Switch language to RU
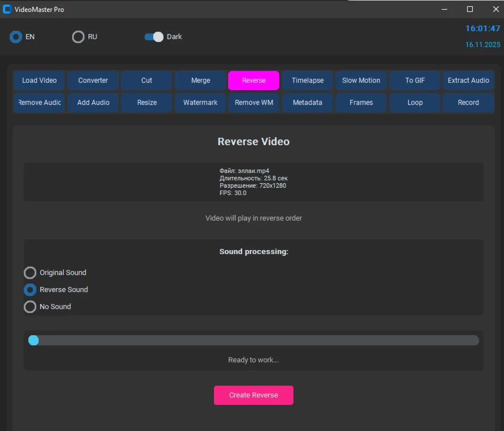 pyautogui.click(x=78, y=37)
